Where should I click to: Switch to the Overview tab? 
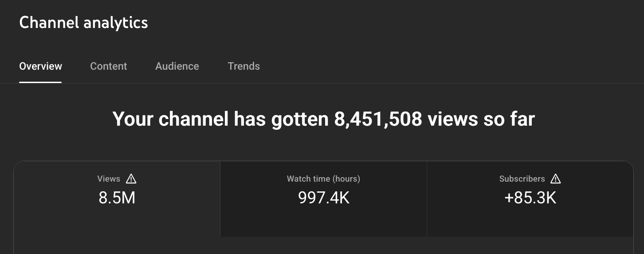click(x=40, y=66)
